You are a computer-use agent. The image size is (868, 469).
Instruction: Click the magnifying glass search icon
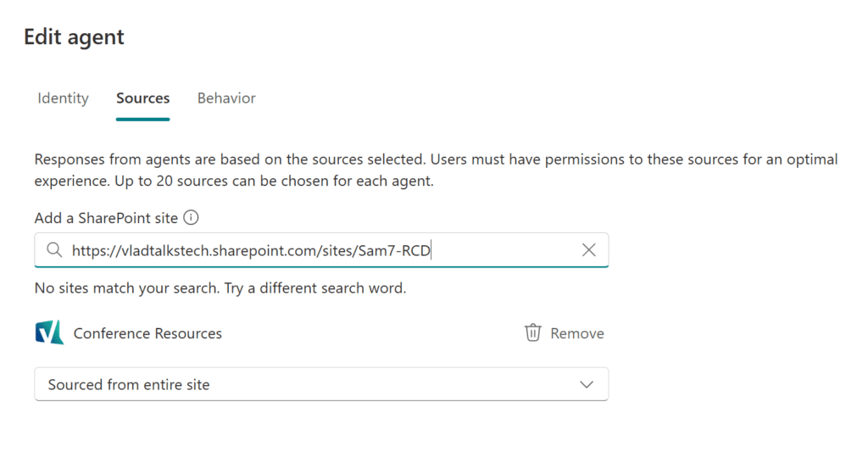point(54,250)
